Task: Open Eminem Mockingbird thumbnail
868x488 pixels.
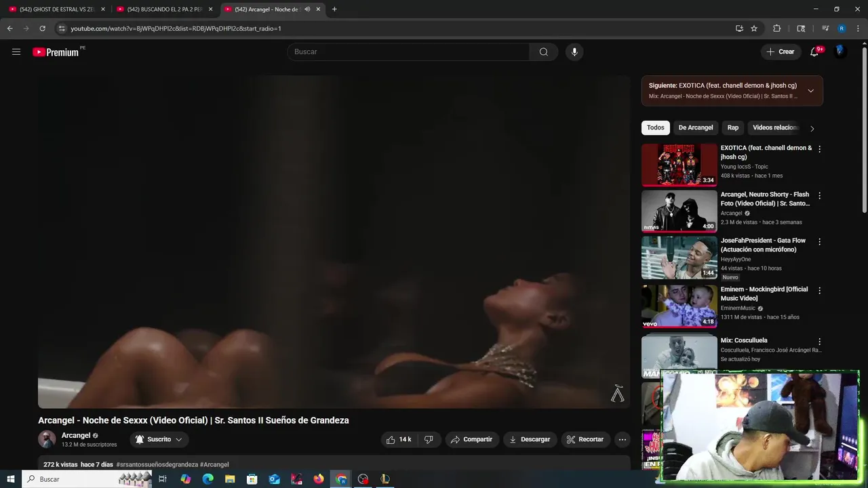Action: point(679,306)
